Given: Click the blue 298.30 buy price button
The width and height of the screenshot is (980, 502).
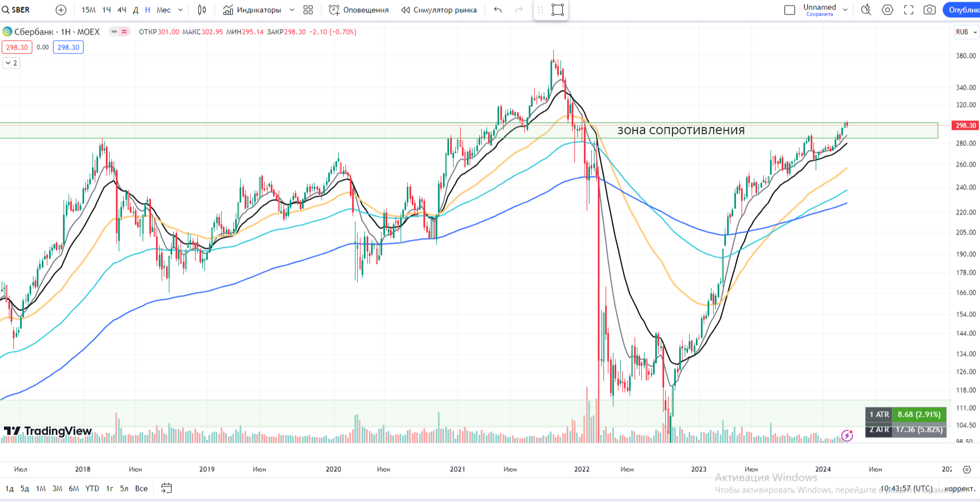Looking at the screenshot, I should (x=68, y=47).
